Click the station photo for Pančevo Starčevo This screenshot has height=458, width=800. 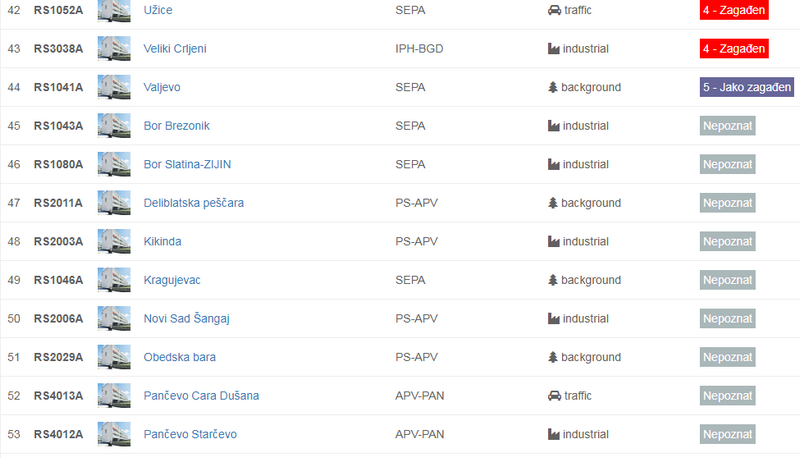(114, 434)
